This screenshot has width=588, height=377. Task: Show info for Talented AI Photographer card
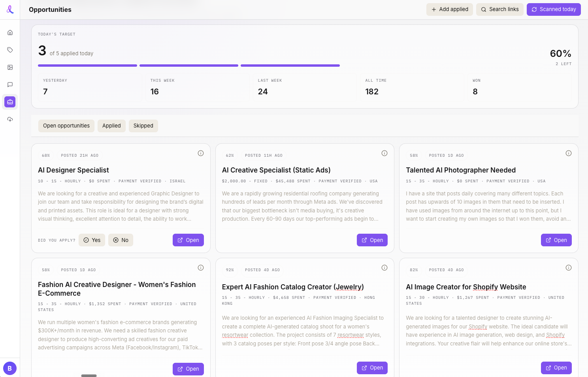coord(569,153)
